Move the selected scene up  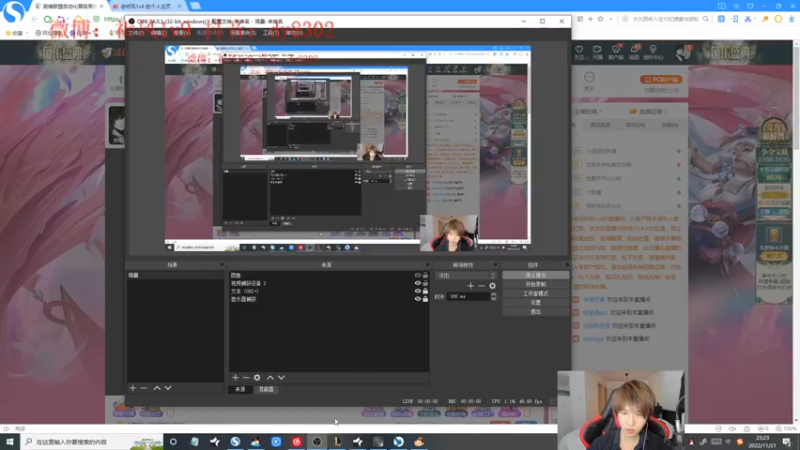coord(157,388)
